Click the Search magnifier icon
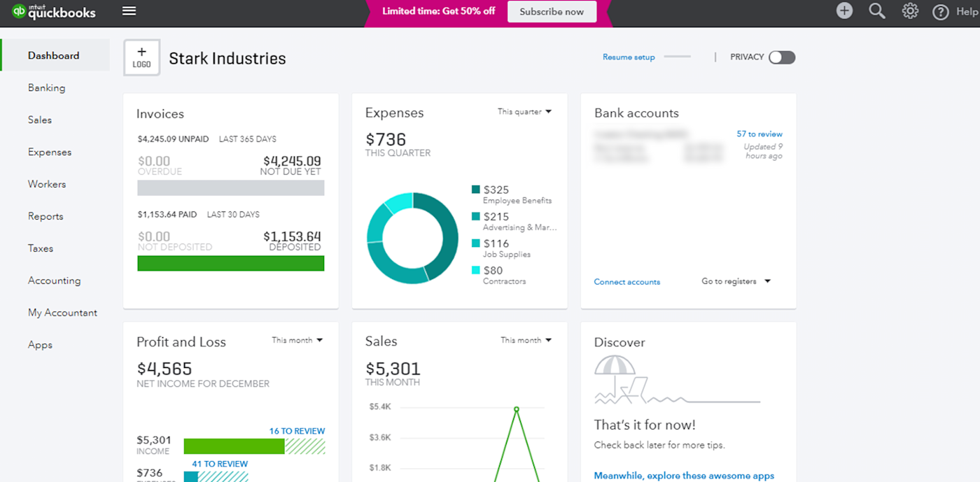Image resolution: width=980 pixels, height=482 pixels. (x=877, y=10)
